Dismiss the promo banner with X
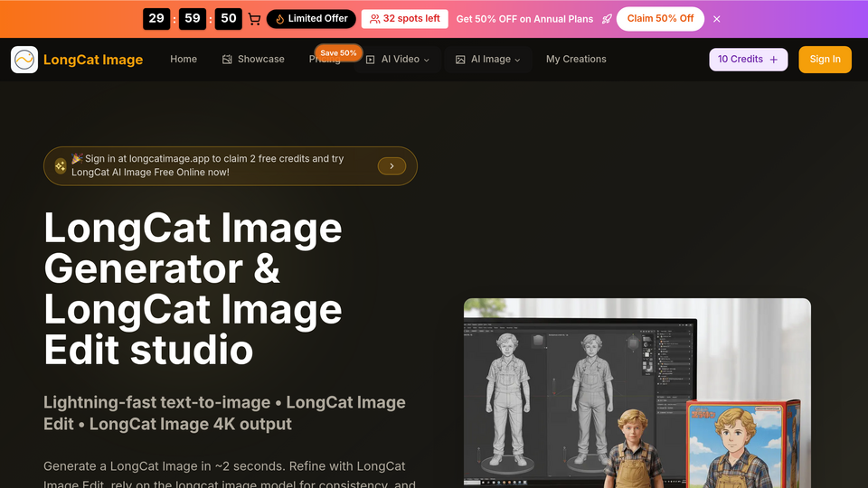This screenshot has width=868, height=488. coord(717,19)
